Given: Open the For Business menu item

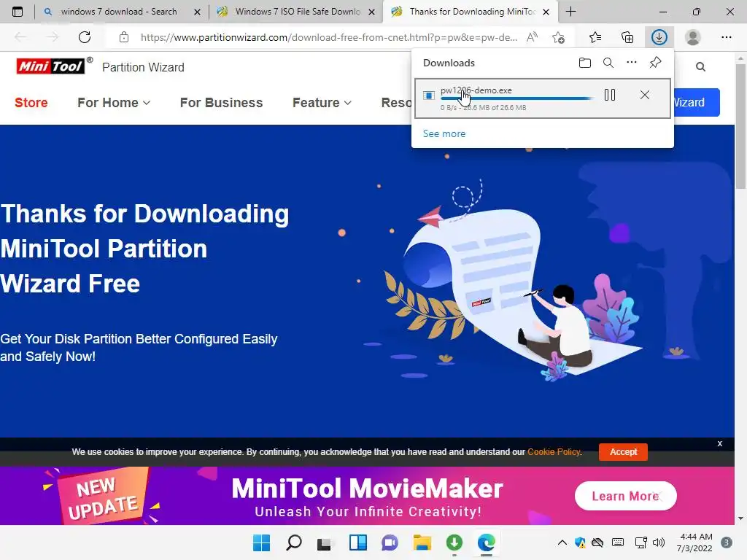Looking at the screenshot, I should point(221,102).
